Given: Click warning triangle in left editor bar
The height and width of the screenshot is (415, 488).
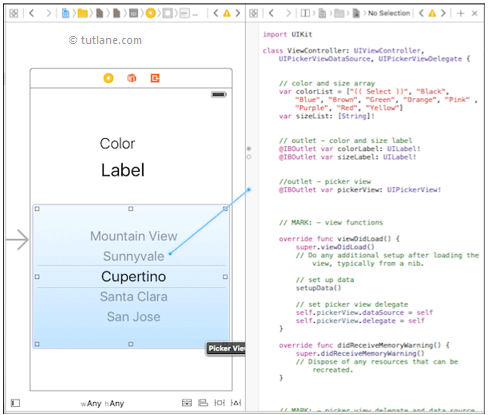Looking at the screenshot, I should (x=227, y=13).
